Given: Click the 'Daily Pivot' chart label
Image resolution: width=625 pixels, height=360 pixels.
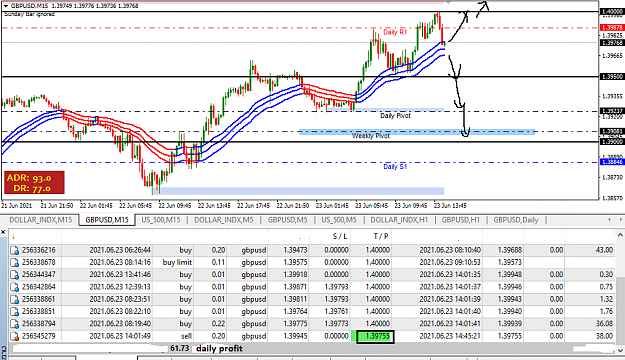Looking at the screenshot, I should pyautogui.click(x=395, y=116).
